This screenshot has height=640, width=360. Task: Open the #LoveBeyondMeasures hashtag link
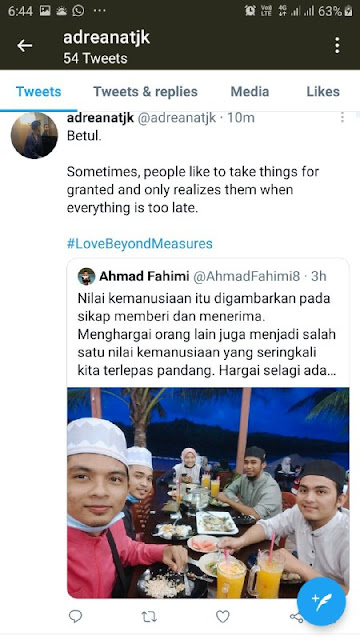tap(140, 244)
